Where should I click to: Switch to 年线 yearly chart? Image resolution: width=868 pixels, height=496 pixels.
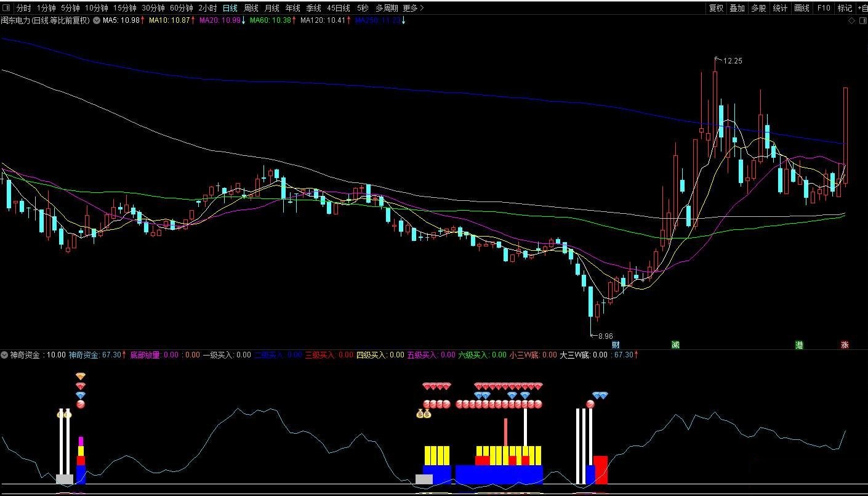click(x=292, y=8)
